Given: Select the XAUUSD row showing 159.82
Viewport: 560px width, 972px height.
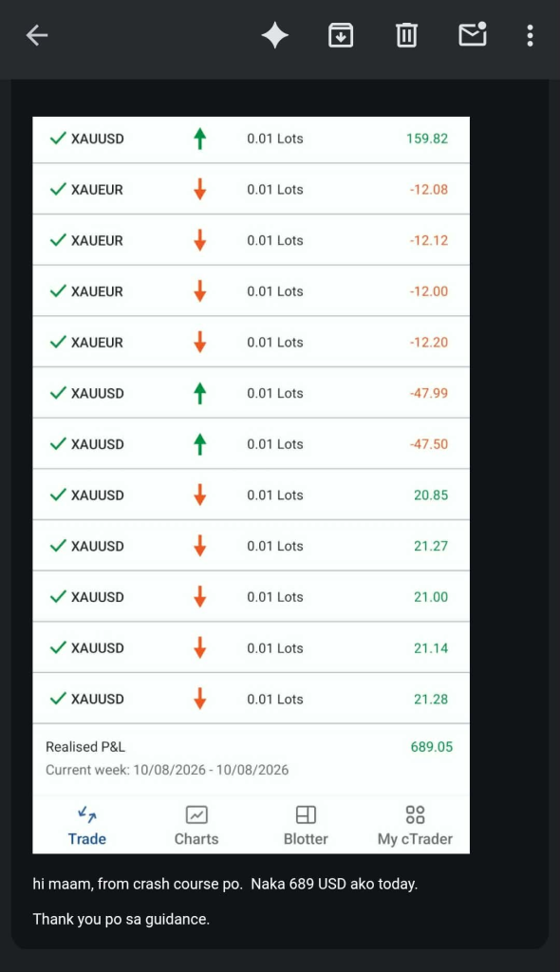Looking at the screenshot, I should pos(252,139).
